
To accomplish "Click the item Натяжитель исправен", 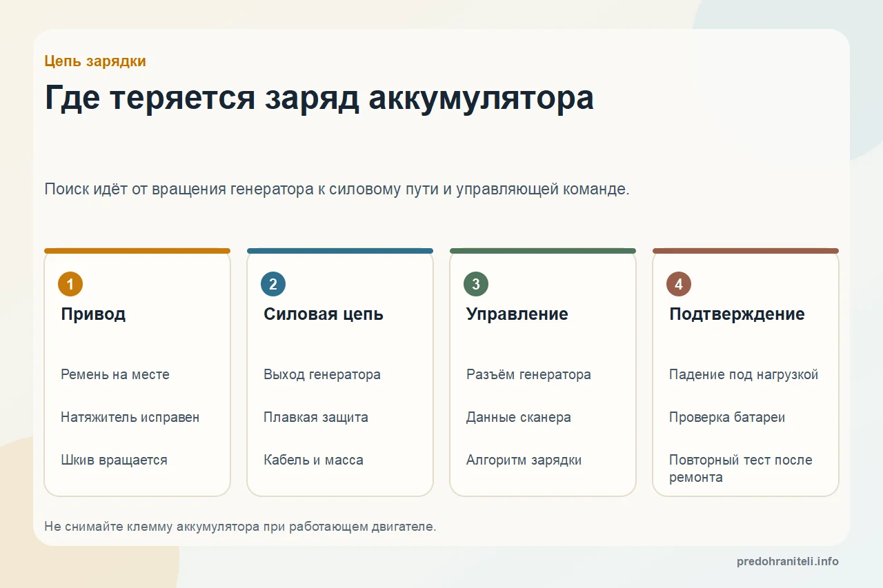I will click(130, 417).
